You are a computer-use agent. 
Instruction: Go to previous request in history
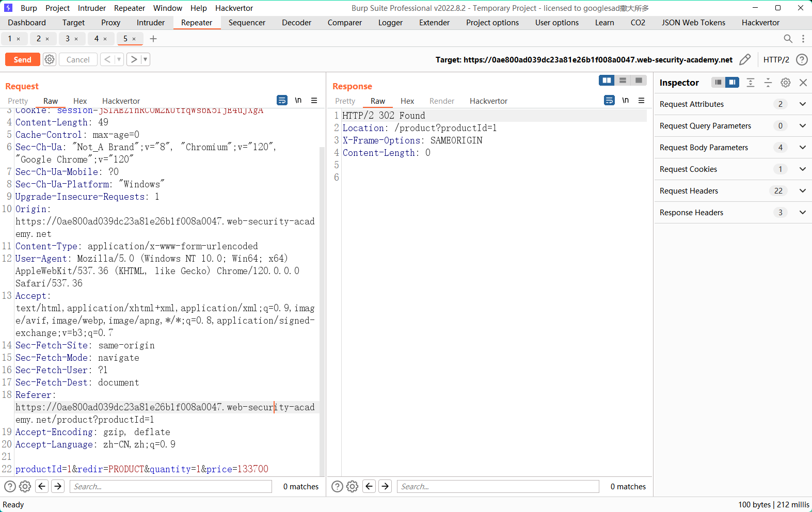coord(107,59)
